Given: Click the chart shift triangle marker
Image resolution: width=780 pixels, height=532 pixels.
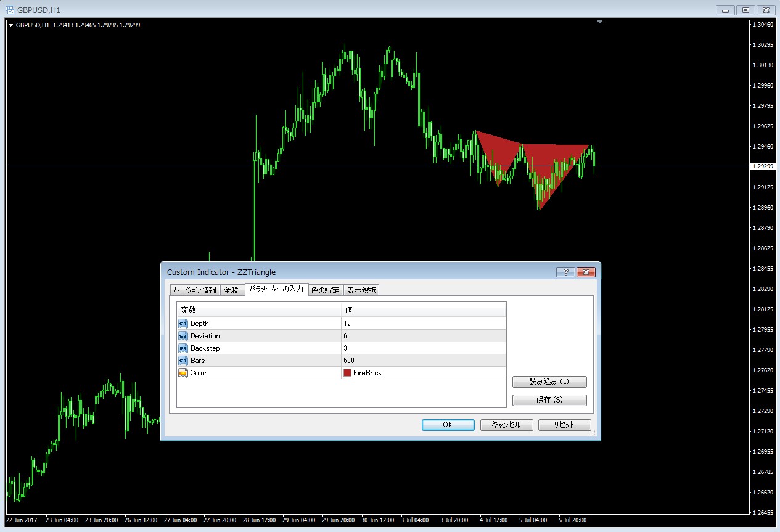Looking at the screenshot, I should (x=599, y=22).
